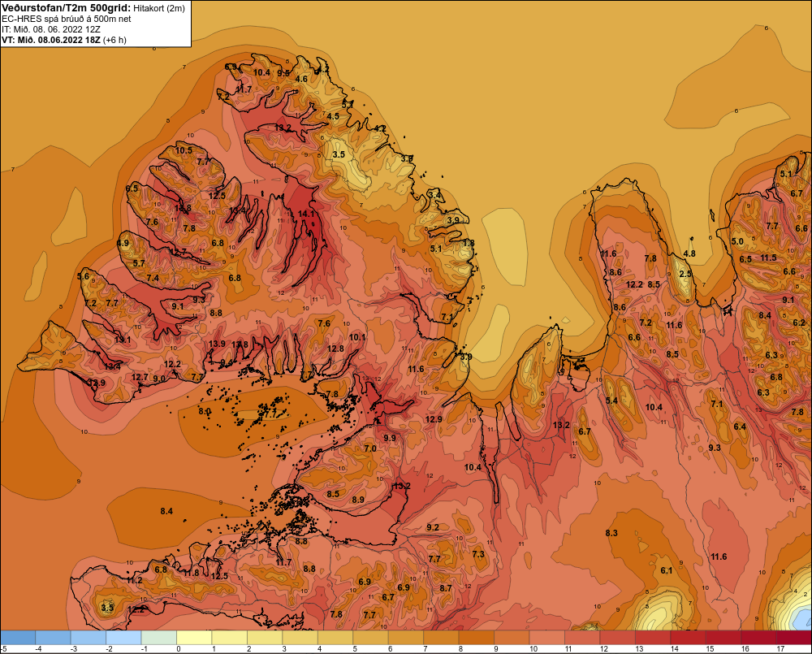Click the 5.7 temperature value
The height and width of the screenshot is (654, 812).
point(139,263)
